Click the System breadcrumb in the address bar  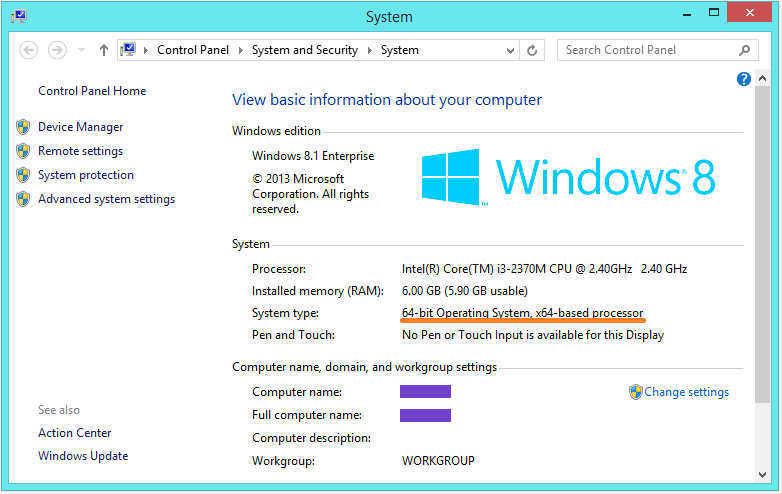399,50
